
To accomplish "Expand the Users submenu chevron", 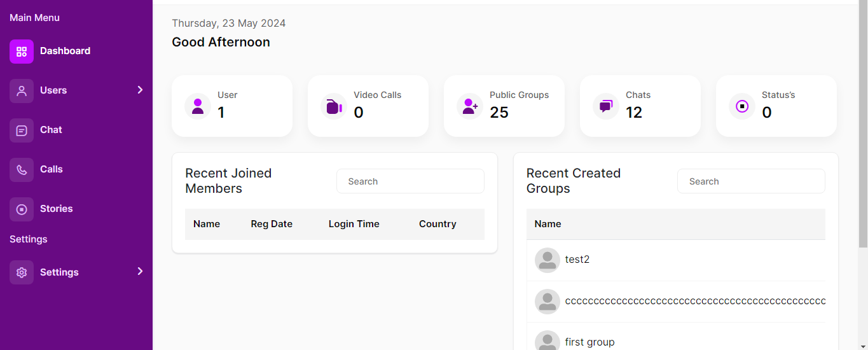I will click(x=140, y=90).
